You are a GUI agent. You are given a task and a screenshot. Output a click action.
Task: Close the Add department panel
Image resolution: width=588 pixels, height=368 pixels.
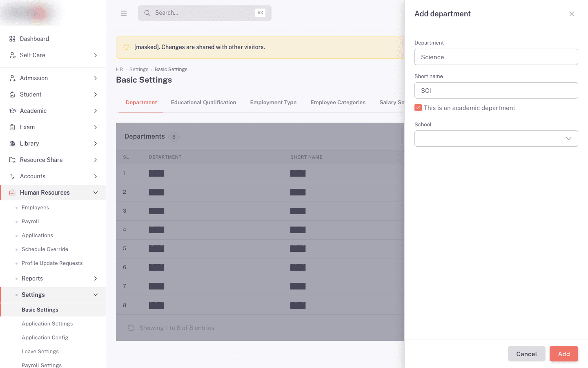pyautogui.click(x=572, y=14)
